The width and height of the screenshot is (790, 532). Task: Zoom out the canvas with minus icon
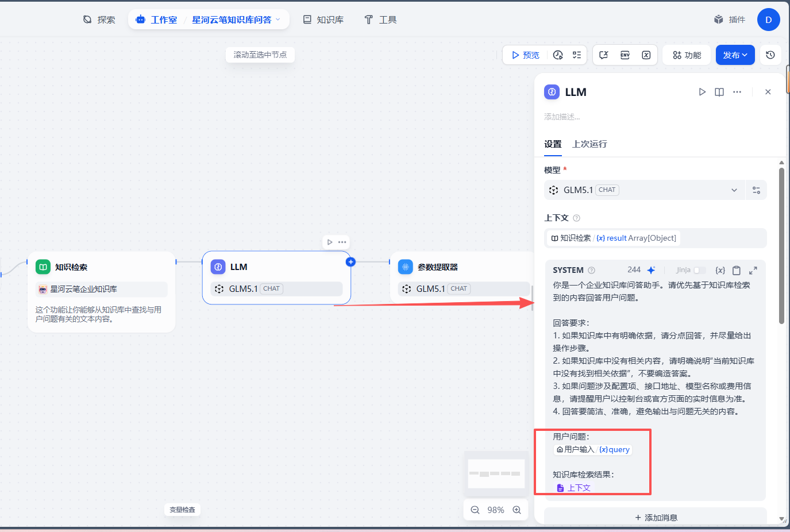click(x=475, y=510)
